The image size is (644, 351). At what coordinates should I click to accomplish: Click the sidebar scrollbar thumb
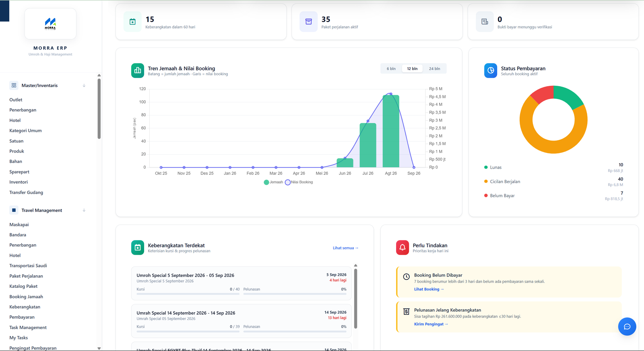pyautogui.click(x=99, y=109)
